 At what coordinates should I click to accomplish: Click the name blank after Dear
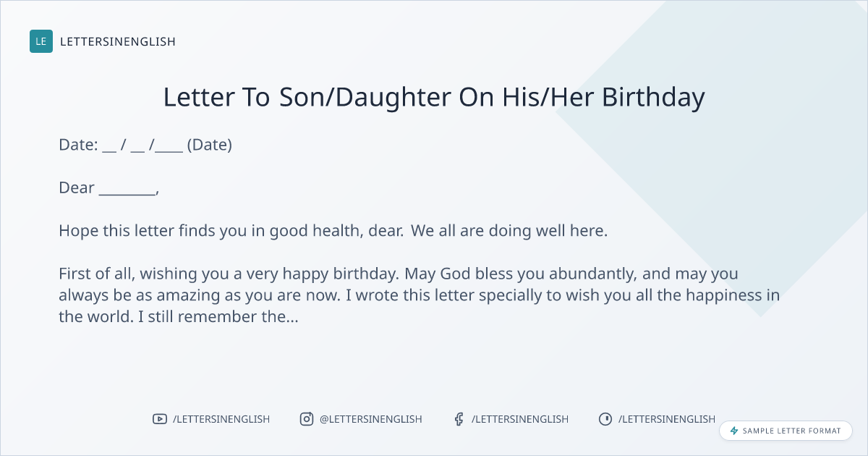click(127, 189)
